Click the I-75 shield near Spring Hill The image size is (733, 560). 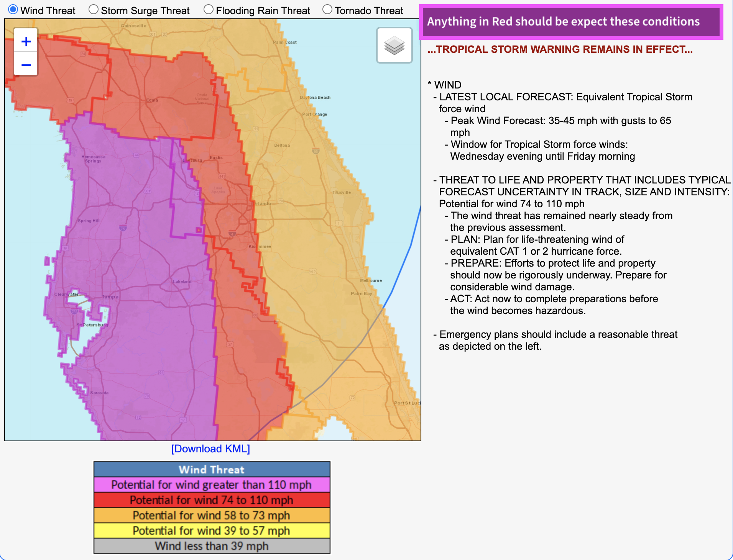point(123,228)
